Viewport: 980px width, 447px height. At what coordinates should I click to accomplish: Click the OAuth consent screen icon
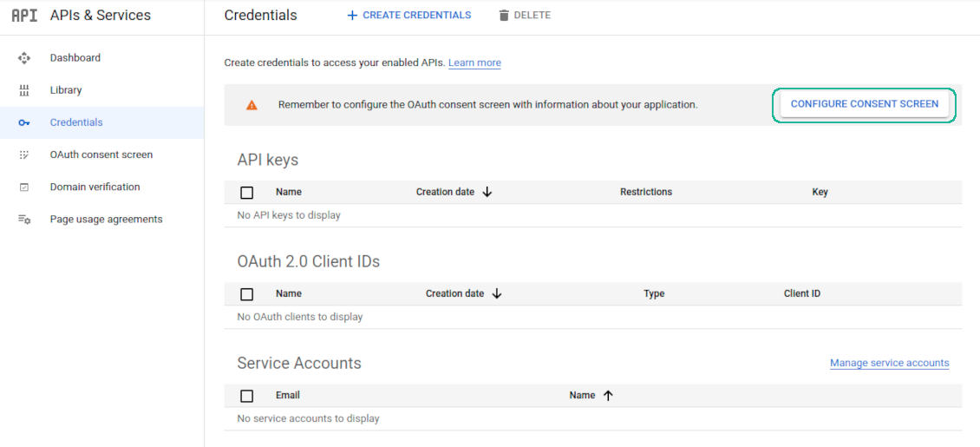(x=24, y=154)
